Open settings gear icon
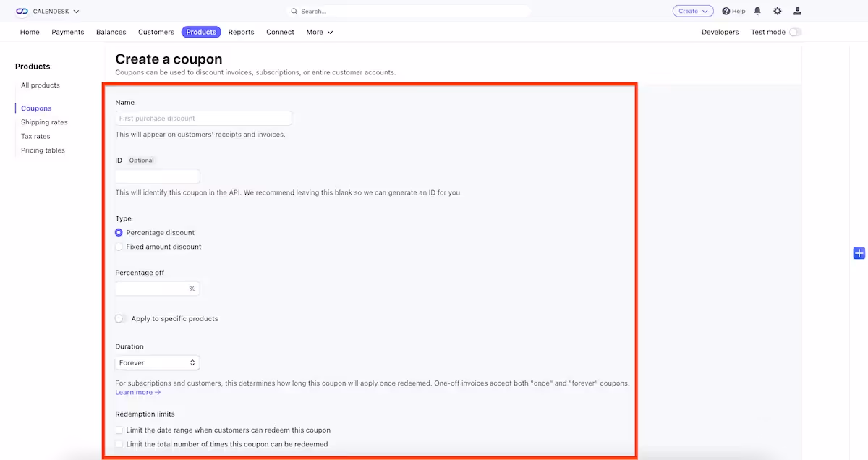Viewport: 868px width, 460px height. click(778, 12)
